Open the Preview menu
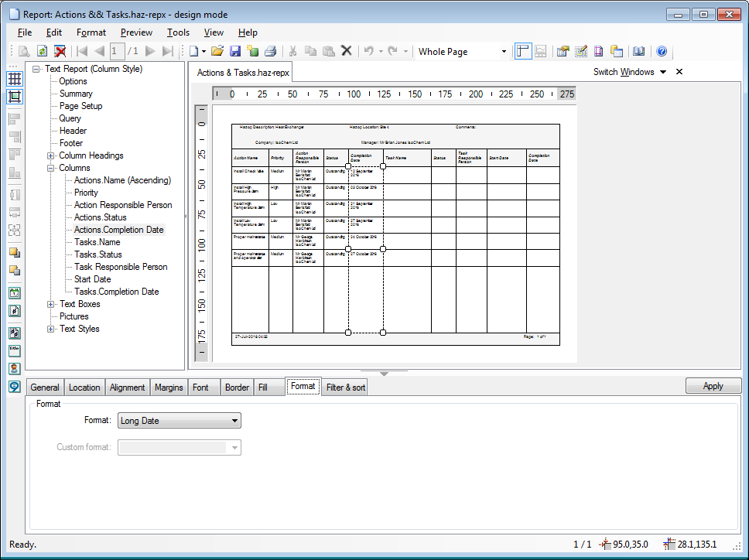This screenshot has width=749, height=560. click(136, 32)
